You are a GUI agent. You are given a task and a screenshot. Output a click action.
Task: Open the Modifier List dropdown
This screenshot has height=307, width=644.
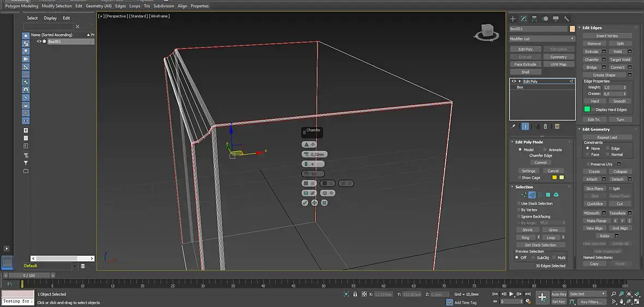[x=542, y=39]
